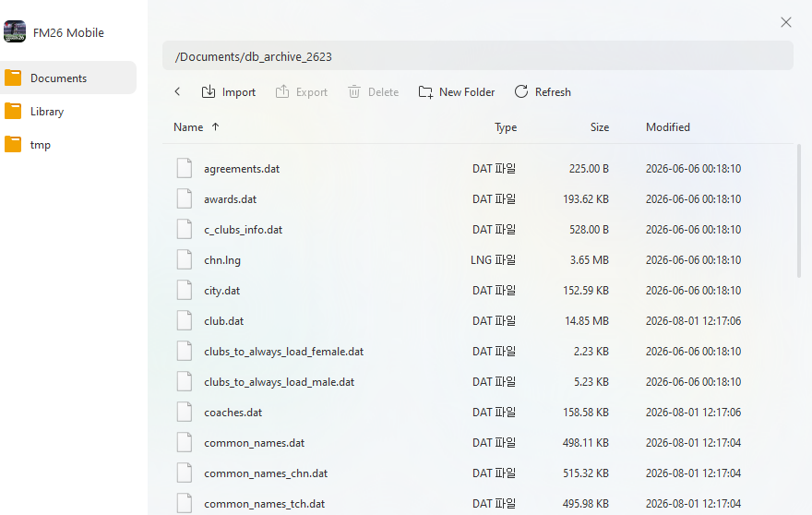Open the Library folder in sidebar

coord(68,112)
